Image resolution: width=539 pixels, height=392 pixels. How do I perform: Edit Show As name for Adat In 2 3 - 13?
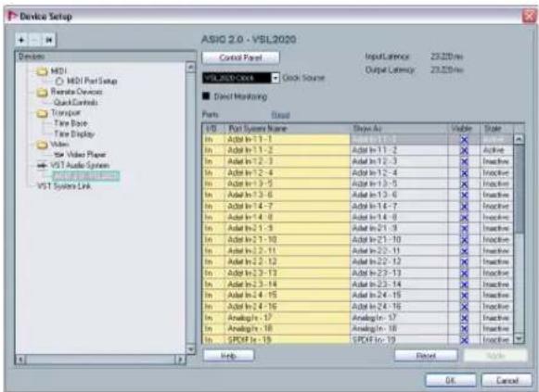399,273
